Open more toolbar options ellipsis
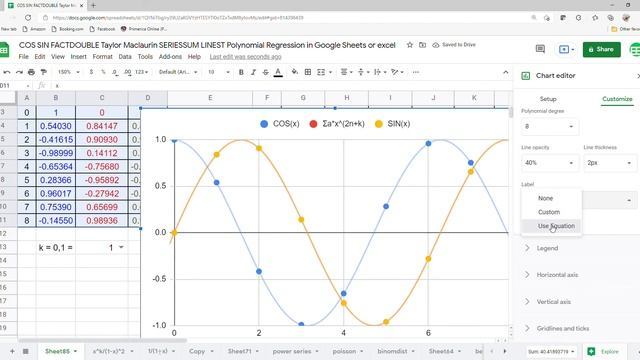Image resolution: width=640 pixels, height=360 pixels. click(416, 72)
